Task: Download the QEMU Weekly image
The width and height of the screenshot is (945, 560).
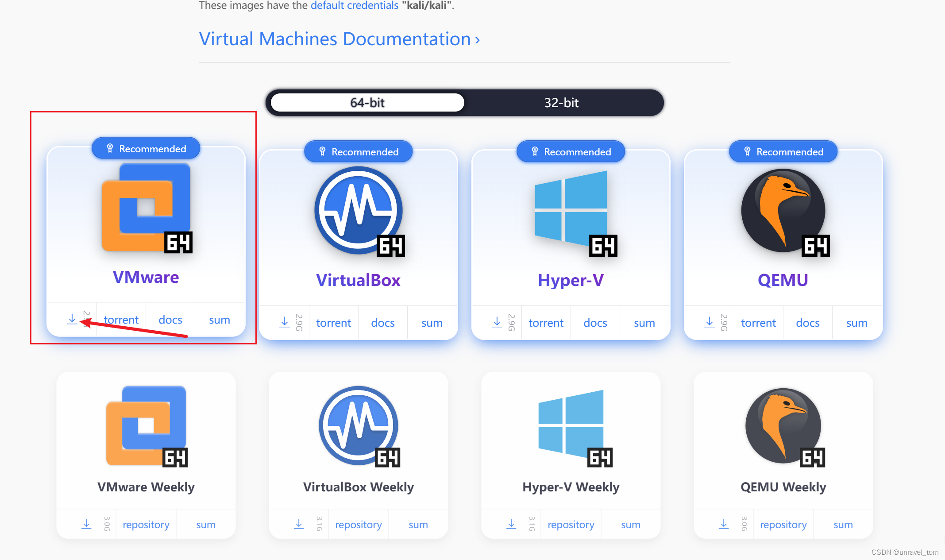Action: pyautogui.click(x=724, y=524)
